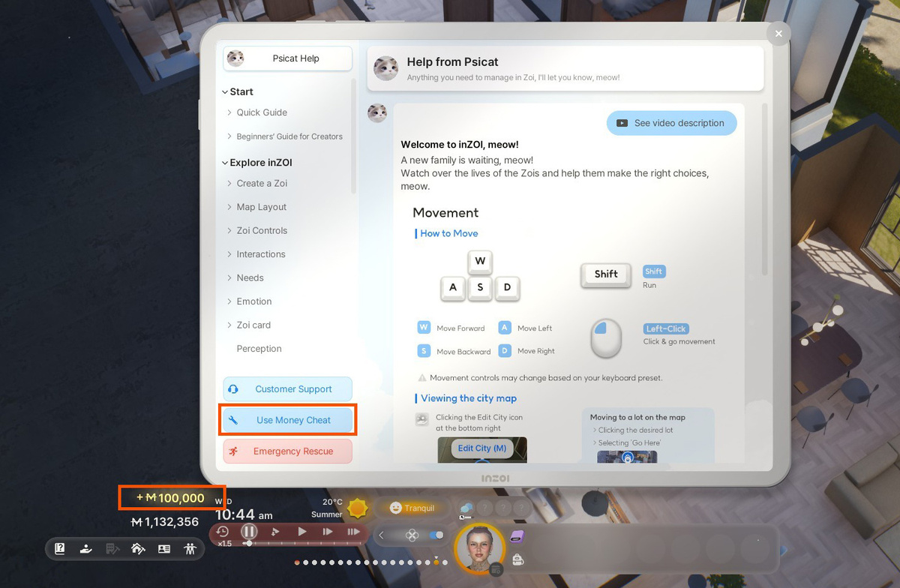900x588 pixels.
Task: Click the help content vertical scrollbar
Action: coord(764,187)
